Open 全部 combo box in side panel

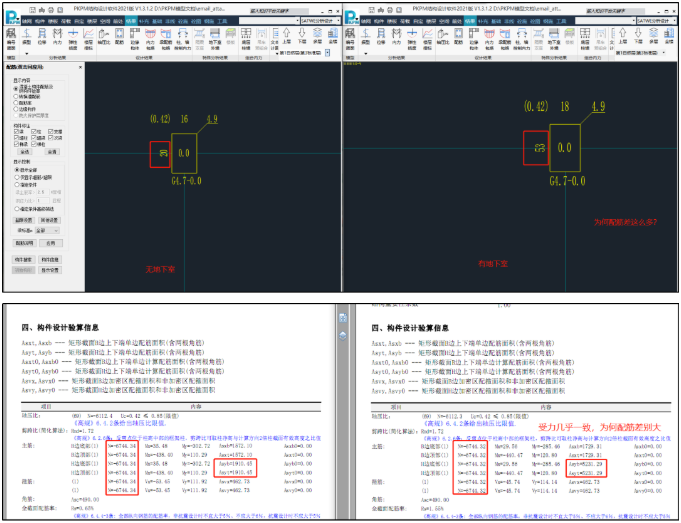pyautogui.click(x=47, y=230)
